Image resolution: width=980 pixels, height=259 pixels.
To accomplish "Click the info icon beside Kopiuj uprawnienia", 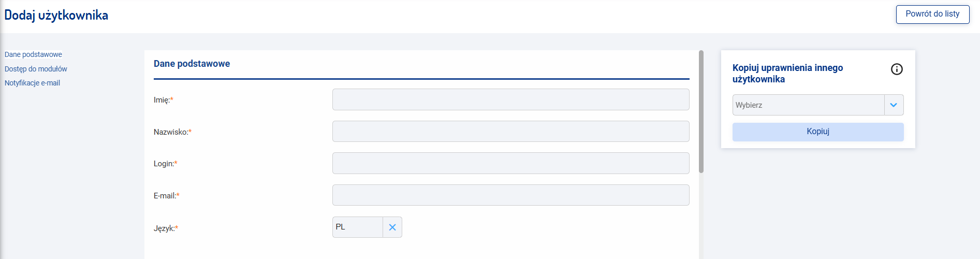I will coord(897,69).
